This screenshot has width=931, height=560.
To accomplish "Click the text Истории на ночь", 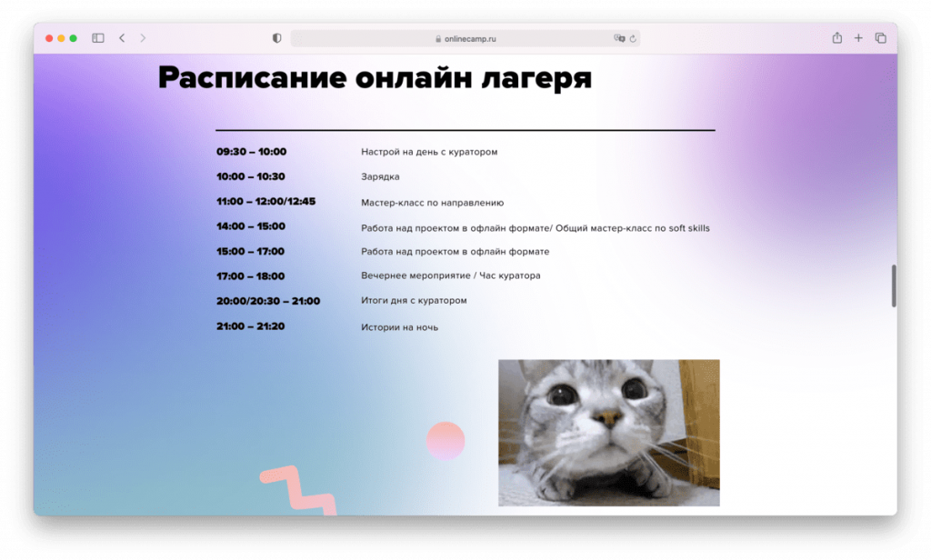I will pos(400,327).
